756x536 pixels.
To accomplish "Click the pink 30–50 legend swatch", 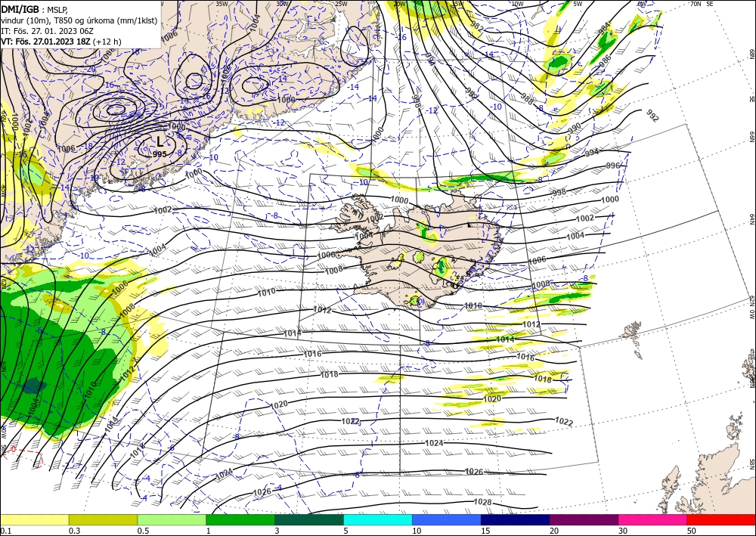I will click(x=653, y=519).
